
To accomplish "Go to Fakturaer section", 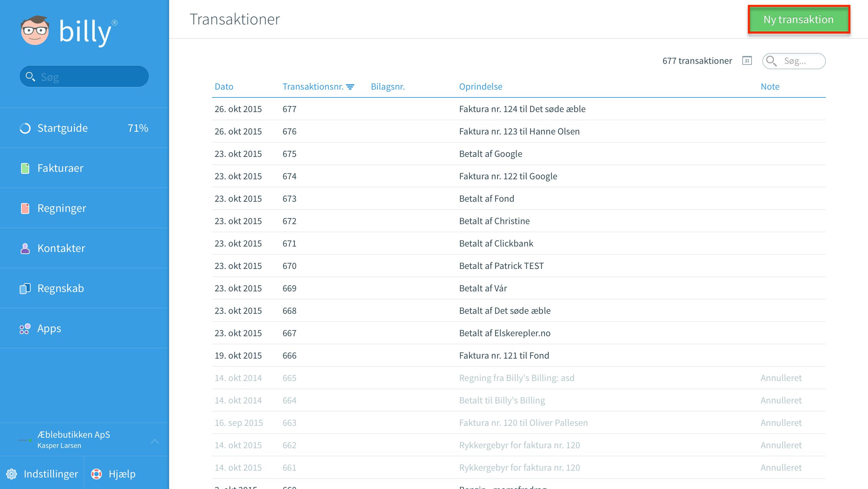I will (x=85, y=168).
